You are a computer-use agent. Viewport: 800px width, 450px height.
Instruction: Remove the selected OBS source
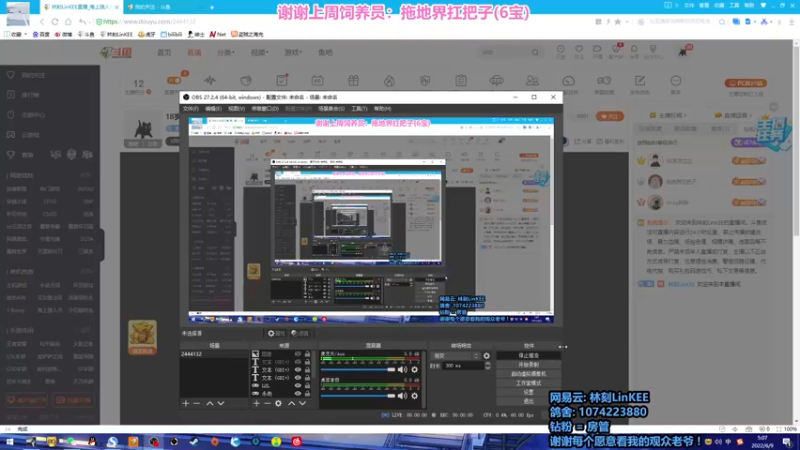pyautogui.click(x=267, y=404)
